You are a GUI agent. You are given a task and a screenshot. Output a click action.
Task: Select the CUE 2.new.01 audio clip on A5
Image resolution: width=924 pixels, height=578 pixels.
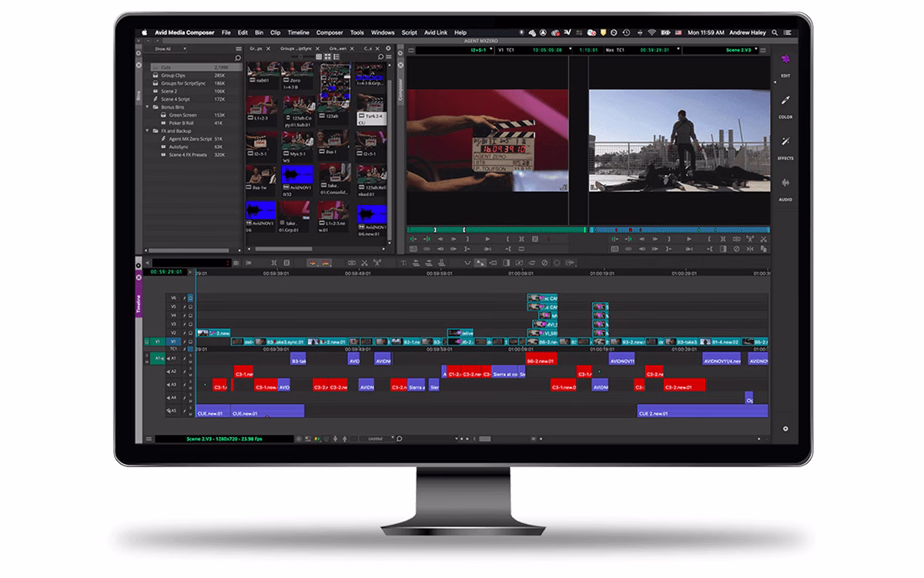point(702,411)
